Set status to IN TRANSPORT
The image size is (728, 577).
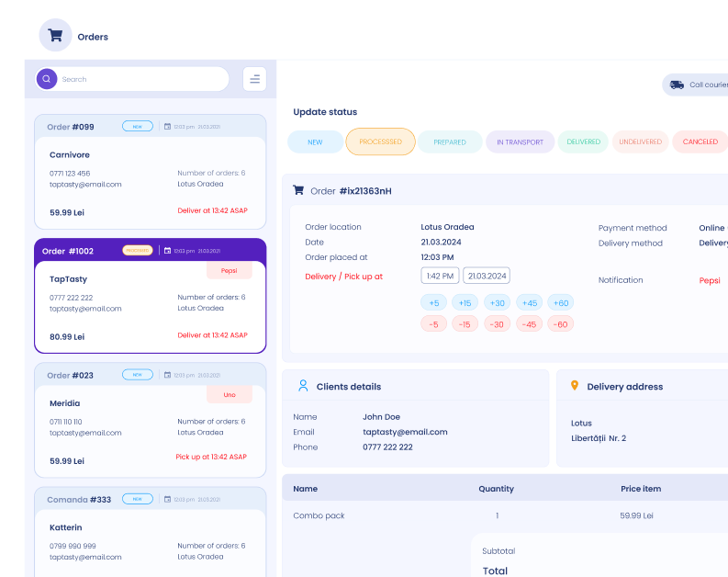[x=520, y=142]
